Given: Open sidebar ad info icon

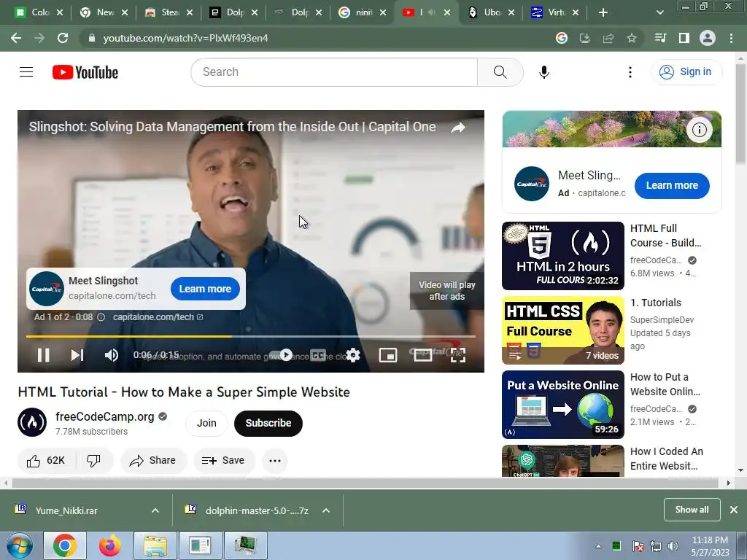Looking at the screenshot, I should point(699,130).
